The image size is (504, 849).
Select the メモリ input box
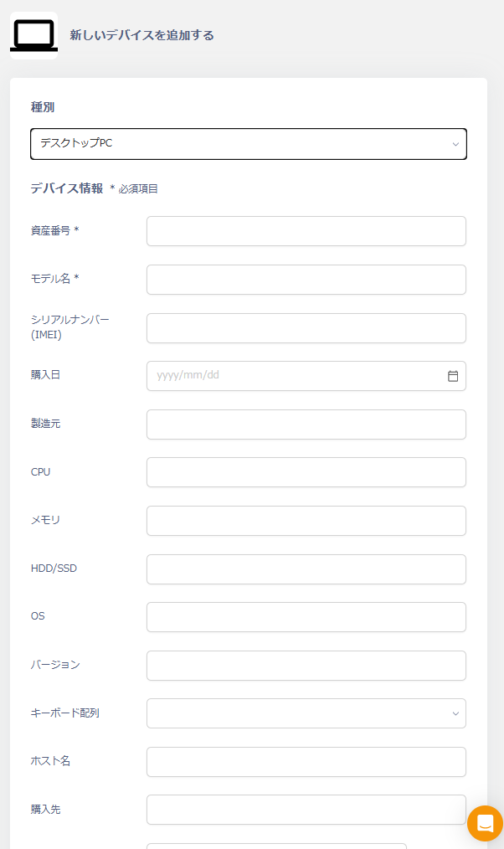(306, 521)
